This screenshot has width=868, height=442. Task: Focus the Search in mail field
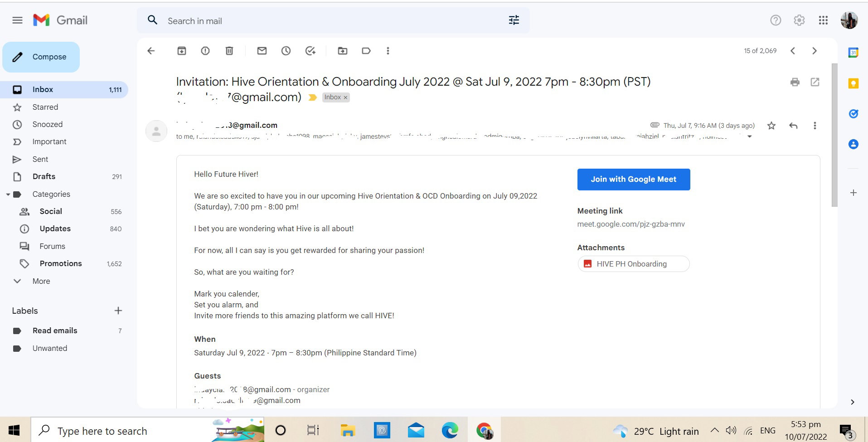click(333, 21)
